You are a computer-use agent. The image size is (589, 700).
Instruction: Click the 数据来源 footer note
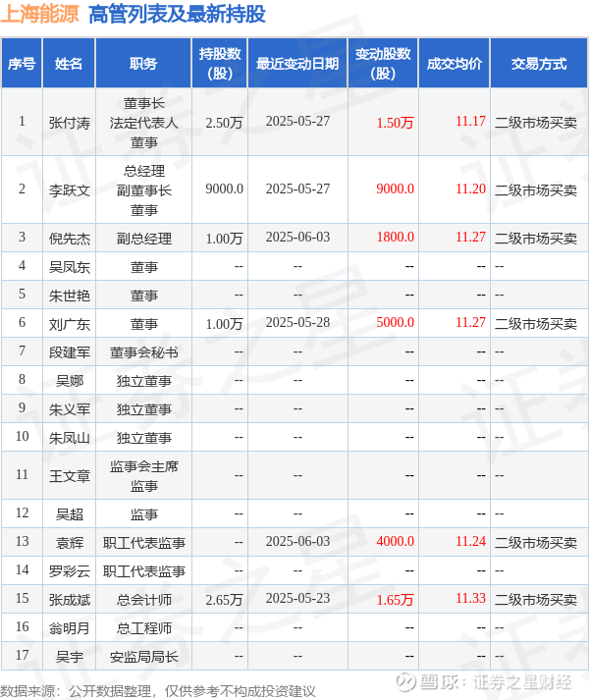coord(158,691)
